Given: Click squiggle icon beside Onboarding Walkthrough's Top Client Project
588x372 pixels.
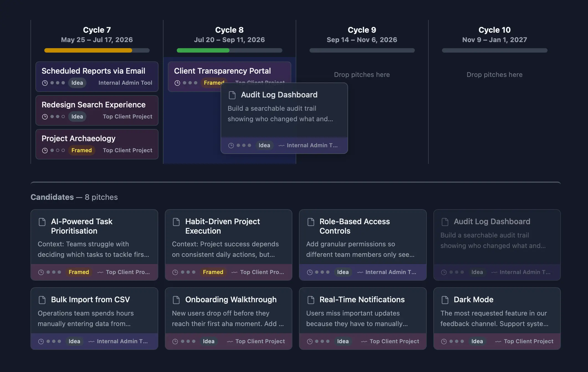Looking at the screenshot, I should pos(230,342).
